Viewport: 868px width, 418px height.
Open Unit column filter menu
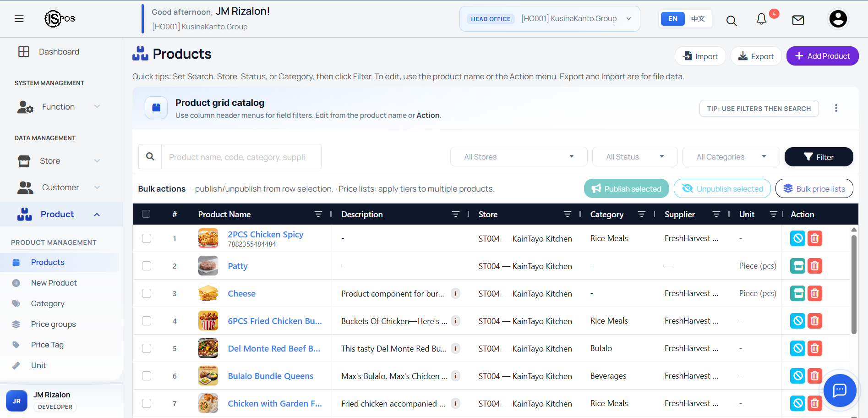coord(774,214)
